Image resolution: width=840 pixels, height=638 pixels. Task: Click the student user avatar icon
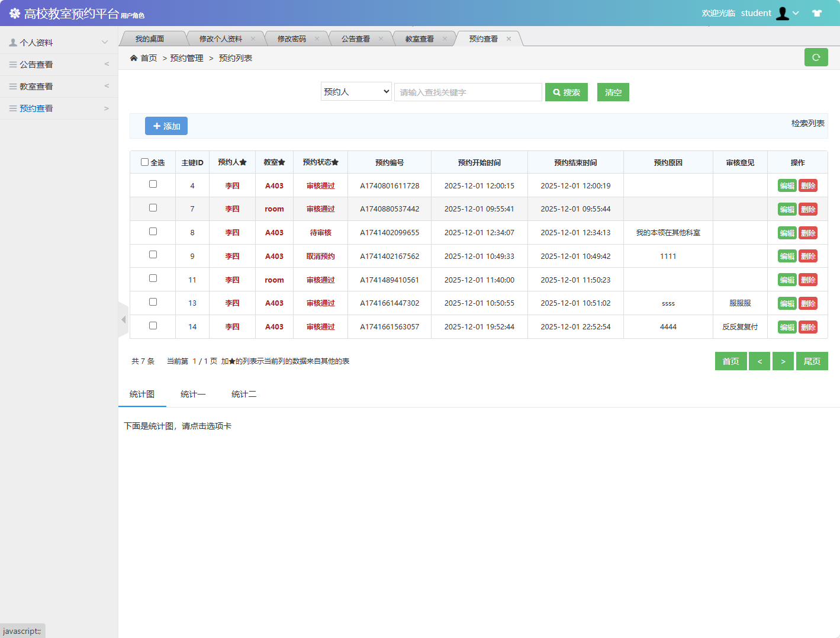click(783, 13)
